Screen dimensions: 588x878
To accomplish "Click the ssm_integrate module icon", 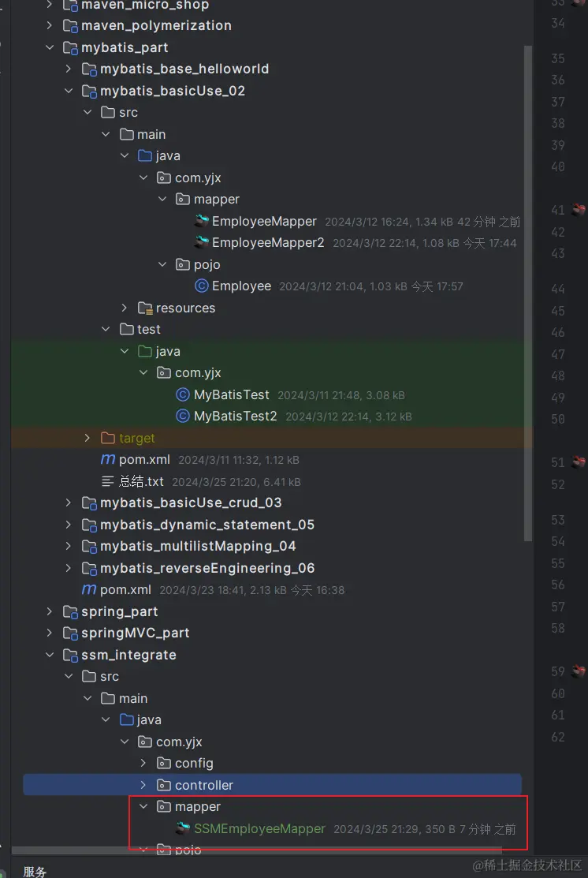I will (x=70, y=655).
